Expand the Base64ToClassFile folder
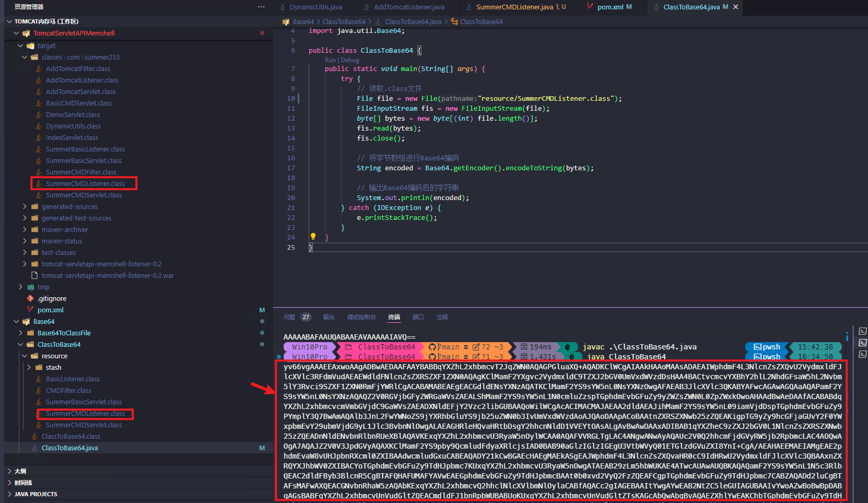Screen dimensions: 868x503 point(20,333)
